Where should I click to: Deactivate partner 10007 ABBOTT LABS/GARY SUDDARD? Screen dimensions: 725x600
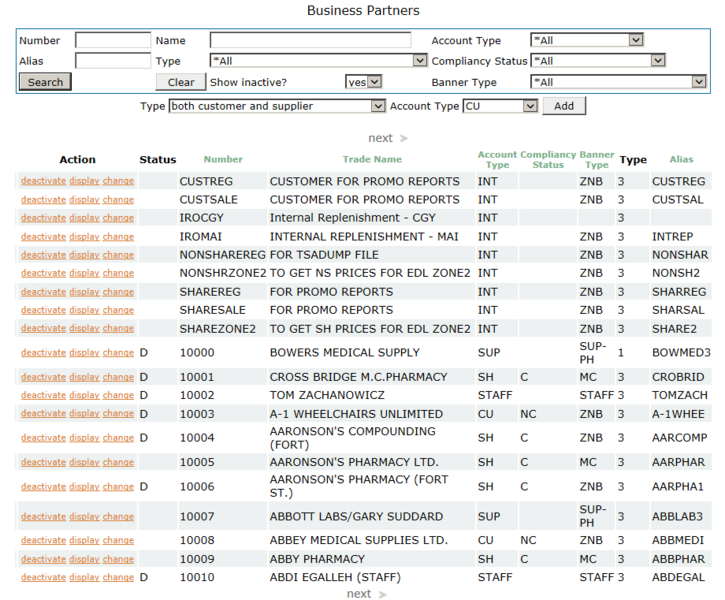pyautogui.click(x=43, y=517)
